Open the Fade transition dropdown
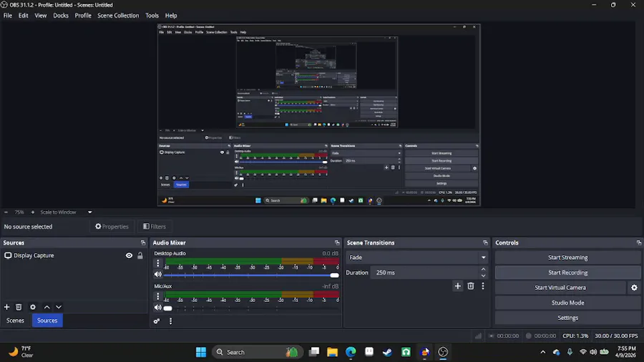The height and width of the screenshot is (362, 644). pyautogui.click(x=417, y=258)
